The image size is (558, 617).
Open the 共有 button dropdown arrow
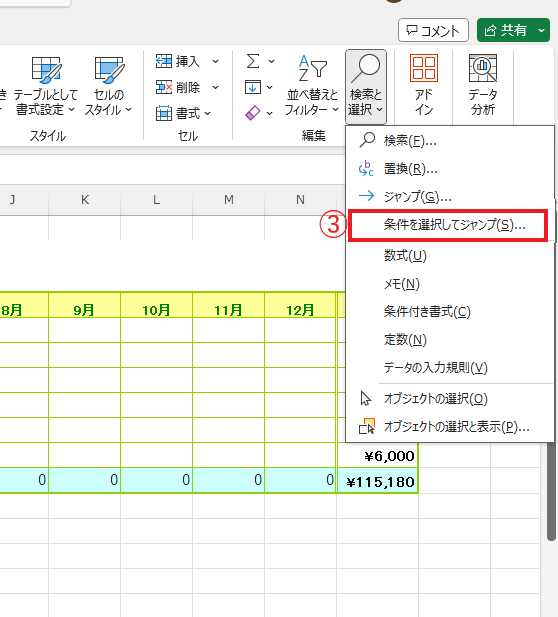point(541,30)
